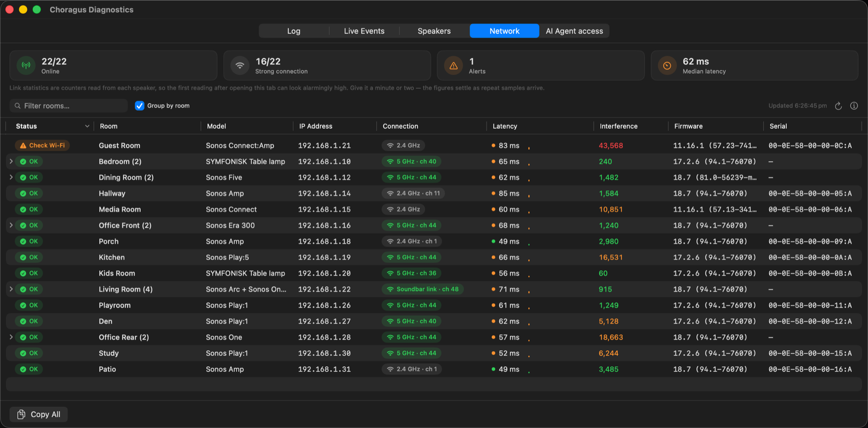The height and width of the screenshot is (428, 868).
Task: Click the OK check icon for Kitchen
Action: coord(23,257)
